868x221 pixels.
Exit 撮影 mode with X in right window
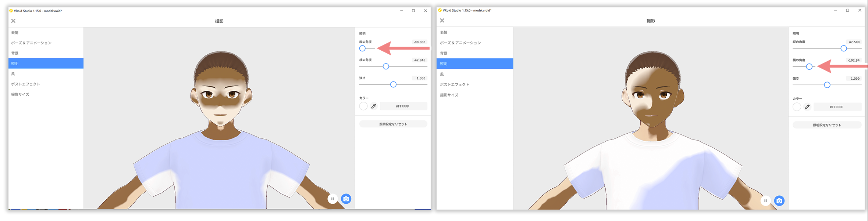(442, 21)
